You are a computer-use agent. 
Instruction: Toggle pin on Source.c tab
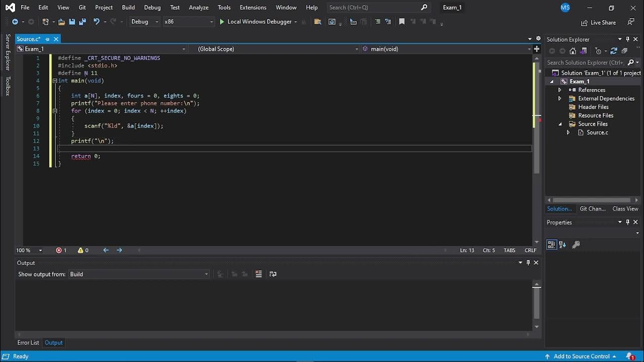47,39
